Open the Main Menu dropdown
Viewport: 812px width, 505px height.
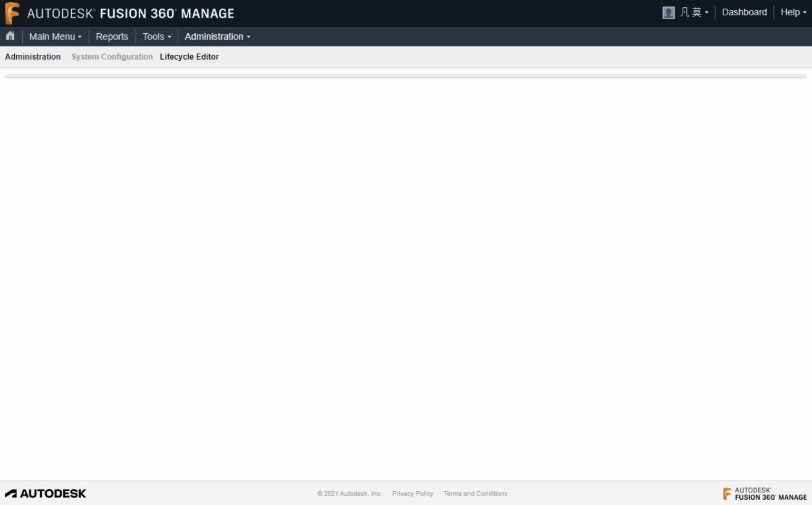pos(55,36)
